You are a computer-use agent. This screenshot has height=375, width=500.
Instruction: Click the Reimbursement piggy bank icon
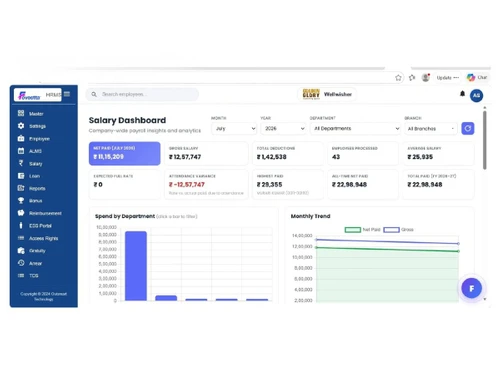21,213
